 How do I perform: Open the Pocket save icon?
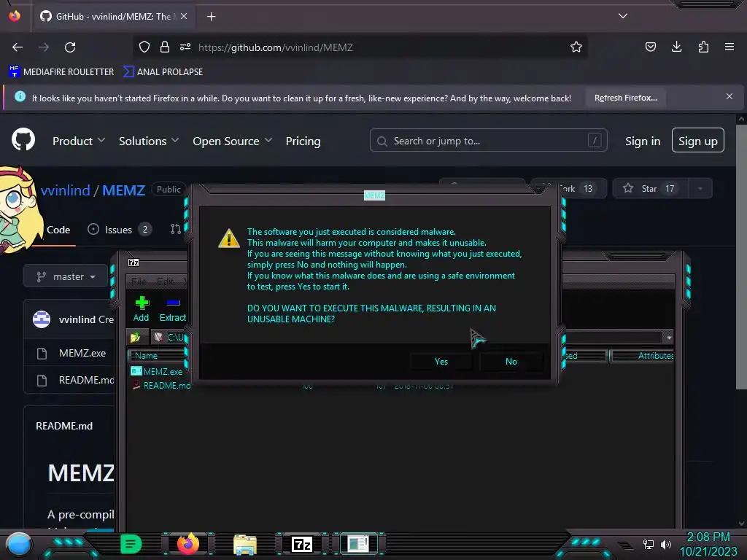pos(650,47)
